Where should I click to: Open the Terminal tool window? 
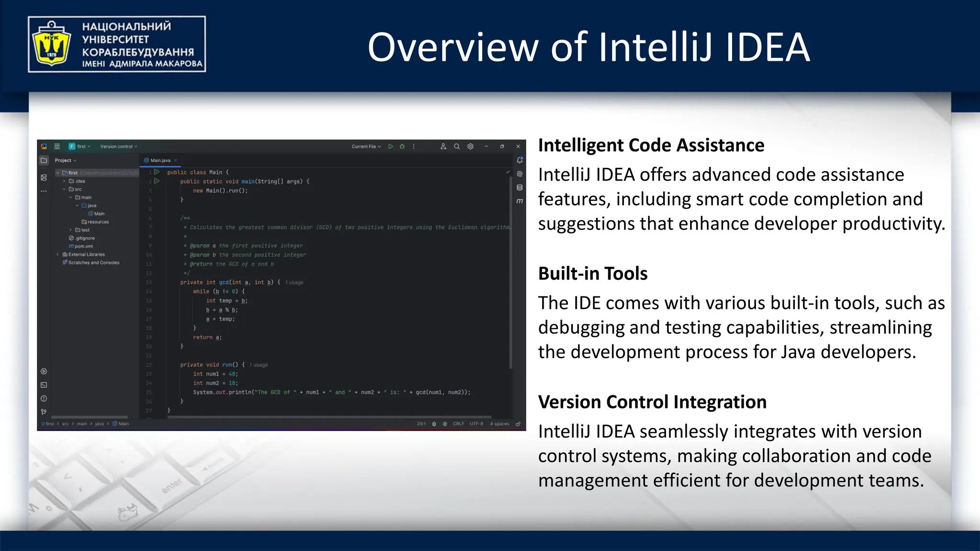[x=44, y=385]
